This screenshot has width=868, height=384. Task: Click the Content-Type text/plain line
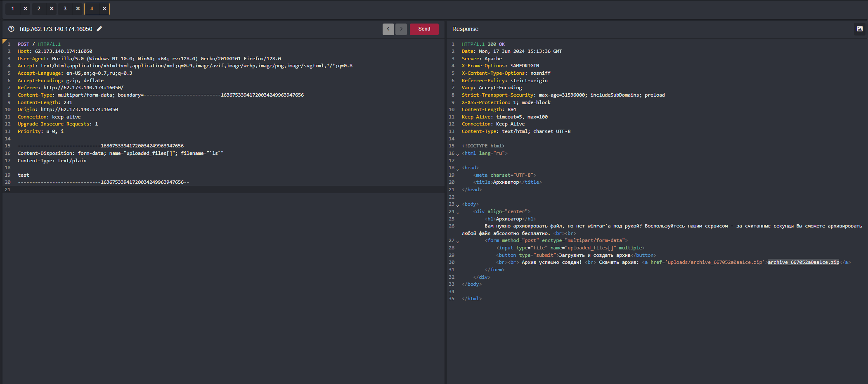pyautogui.click(x=52, y=161)
